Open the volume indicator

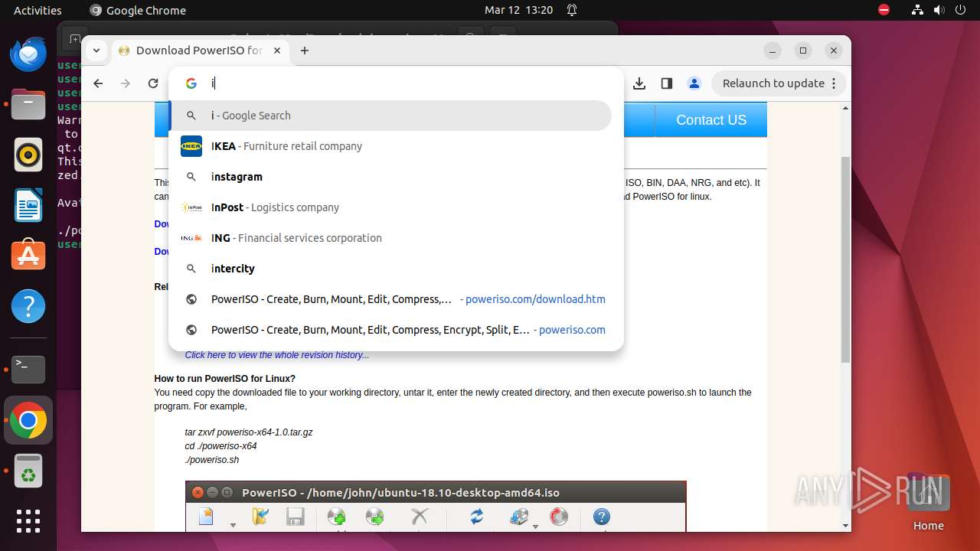939,10
